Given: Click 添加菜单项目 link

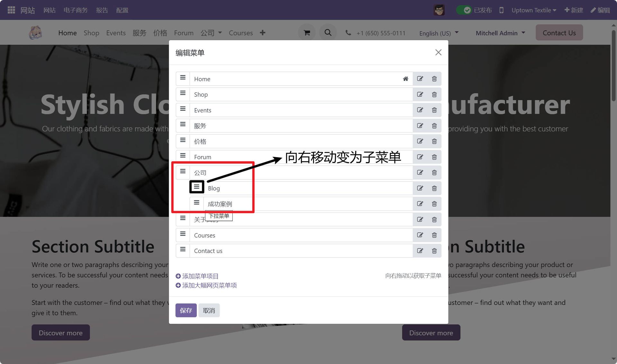Looking at the screenshot, I should click(x=197, y=276).
